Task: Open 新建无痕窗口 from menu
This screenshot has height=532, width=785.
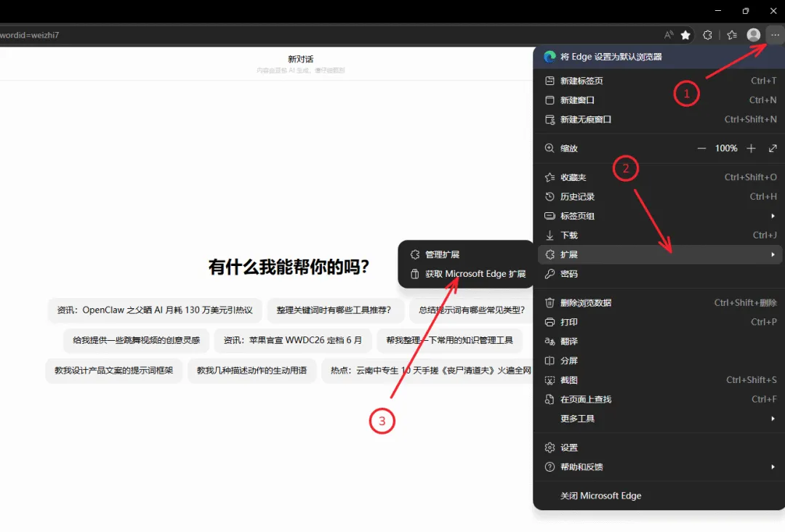Action: 660,120
